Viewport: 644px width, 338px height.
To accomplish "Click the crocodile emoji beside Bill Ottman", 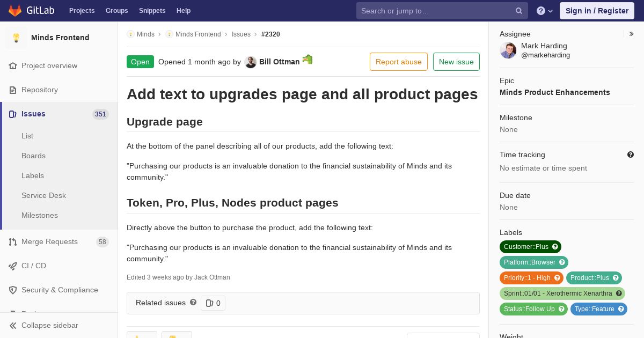I will click(x=308, y=59).
